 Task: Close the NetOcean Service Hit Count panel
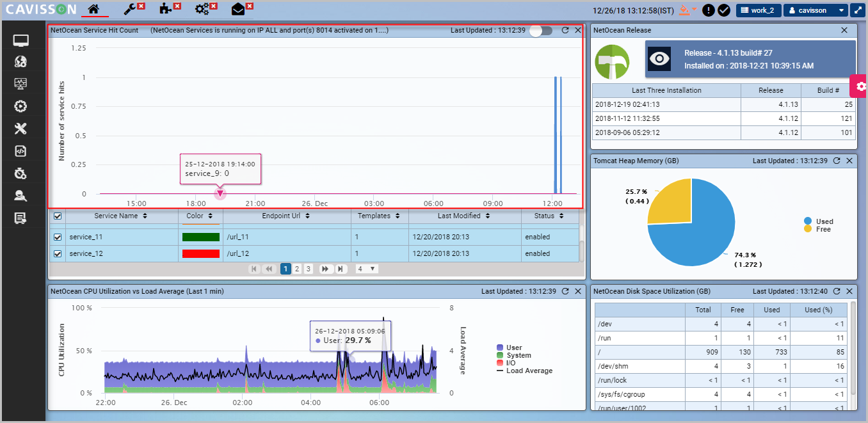click(x=578, y=30)
